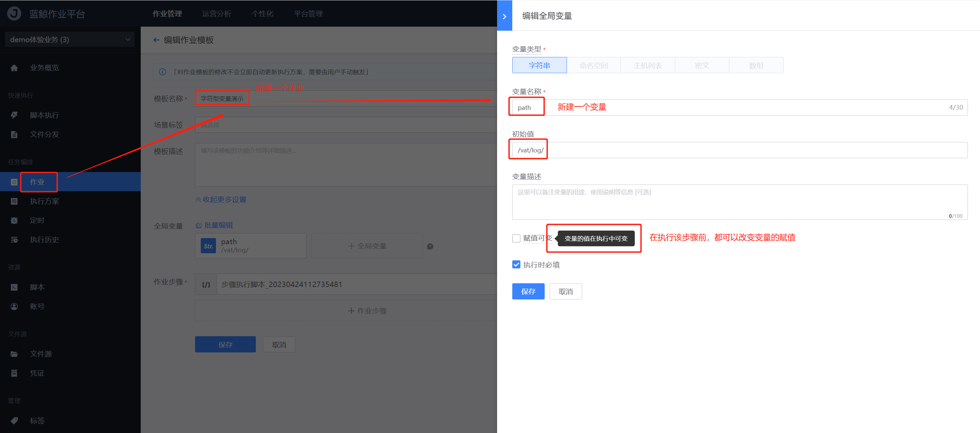The image size is (980, 433).
Task: Click the folder icon beside 文件源
Action: 14,354
